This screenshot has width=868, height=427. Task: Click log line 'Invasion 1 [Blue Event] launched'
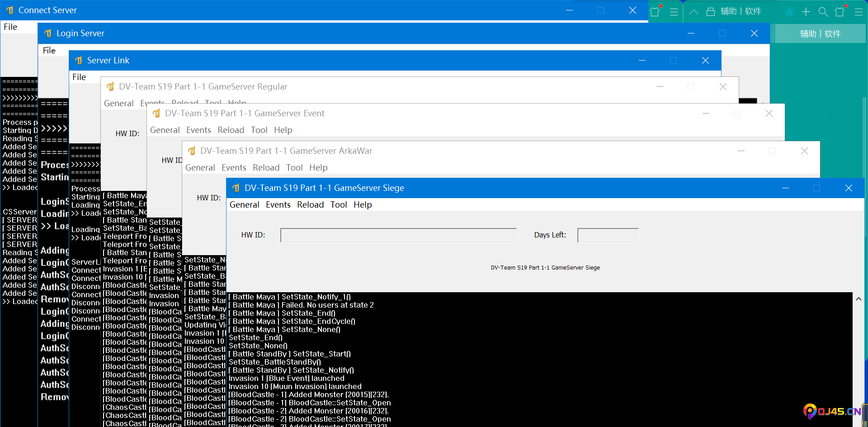pos(287,378)
